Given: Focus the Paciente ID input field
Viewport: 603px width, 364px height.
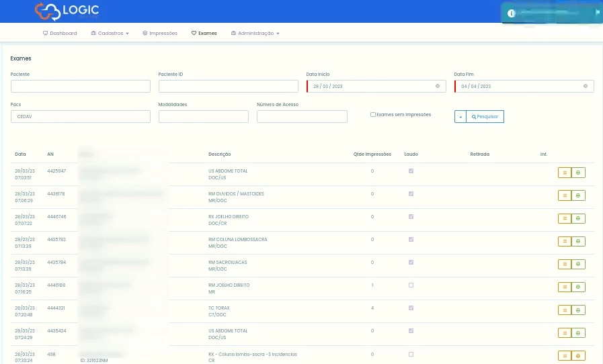Looking at the screenshot, I should pos(228,86).
